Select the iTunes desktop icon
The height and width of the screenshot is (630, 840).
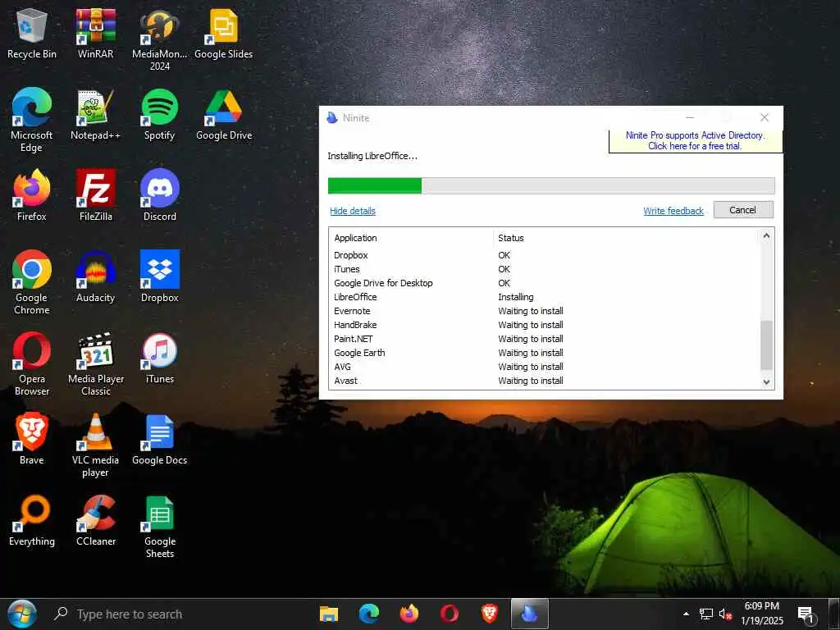(160, 359)
